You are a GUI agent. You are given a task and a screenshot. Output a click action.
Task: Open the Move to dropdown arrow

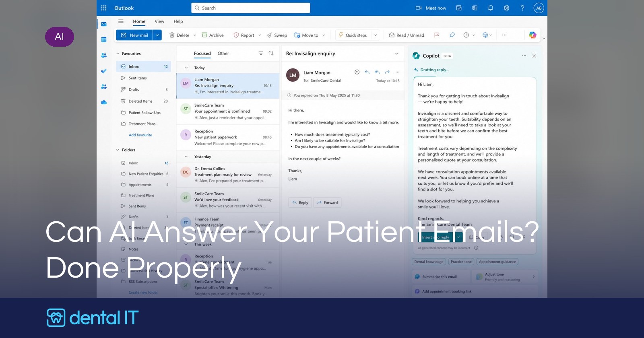tap(324, 35)
